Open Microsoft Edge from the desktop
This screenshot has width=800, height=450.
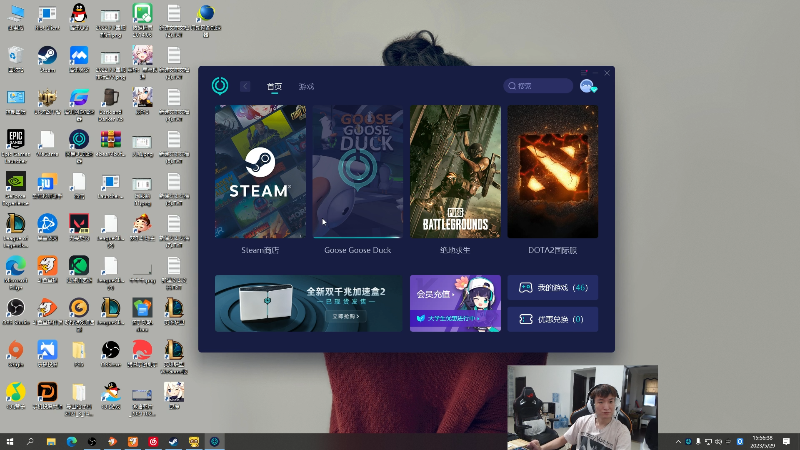(x=16, y=272)
